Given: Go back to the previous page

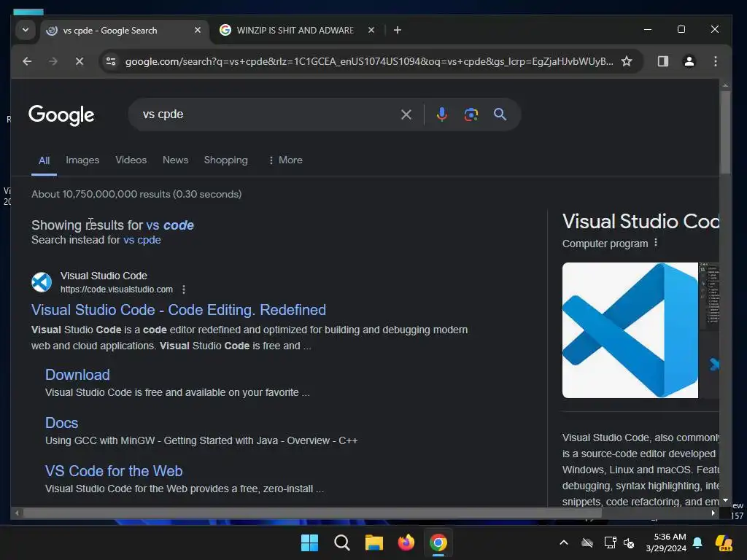Looking at the screenshot, I should 27,61.
